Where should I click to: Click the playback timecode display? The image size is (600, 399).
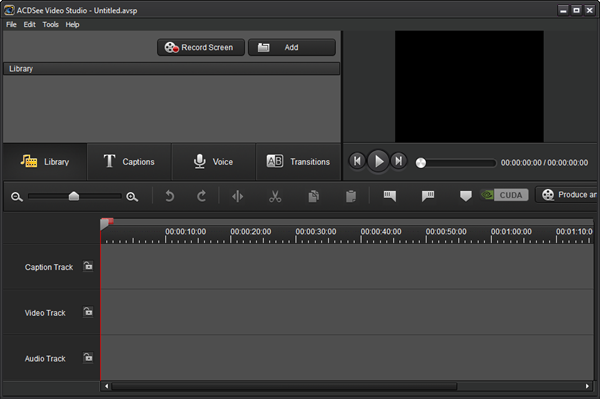[544, 163]
